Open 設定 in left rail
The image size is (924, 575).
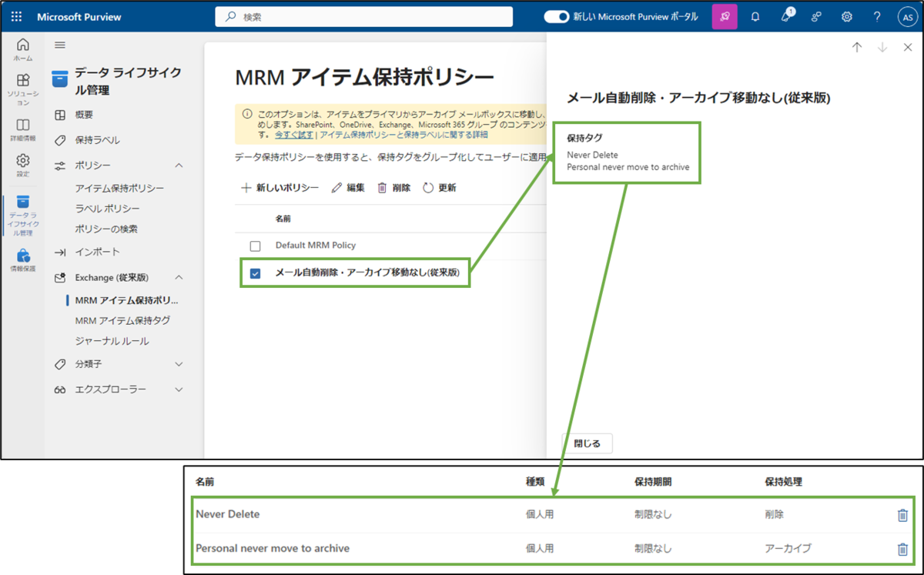coord(23,165)
